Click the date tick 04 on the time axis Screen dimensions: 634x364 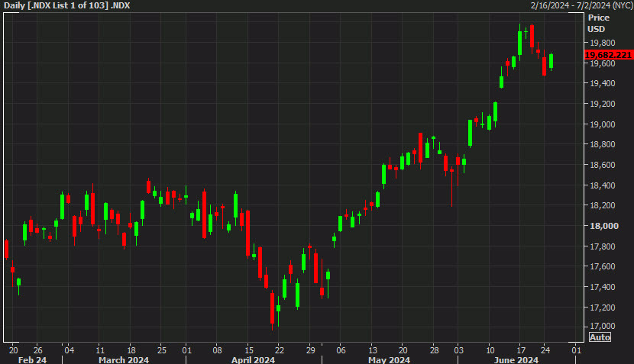click(70, 350)
